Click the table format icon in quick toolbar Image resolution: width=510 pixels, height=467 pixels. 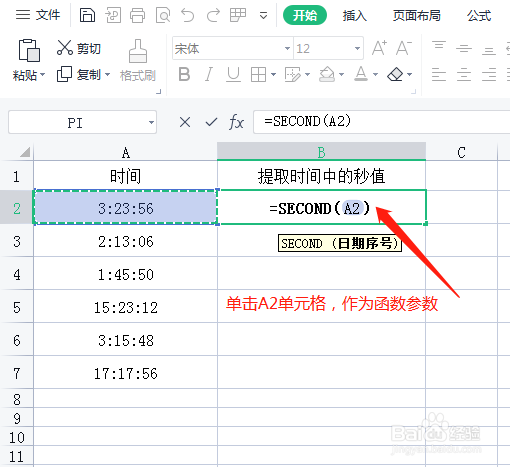point(238,15)
